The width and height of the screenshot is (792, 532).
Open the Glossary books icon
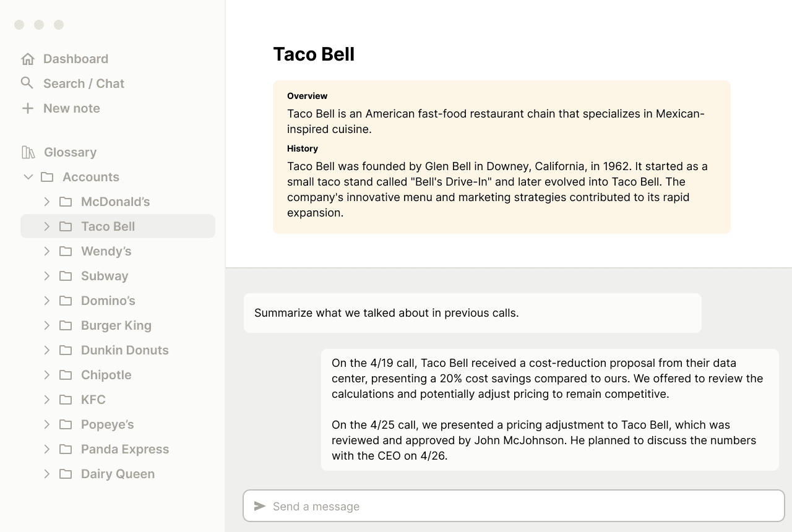28,152
